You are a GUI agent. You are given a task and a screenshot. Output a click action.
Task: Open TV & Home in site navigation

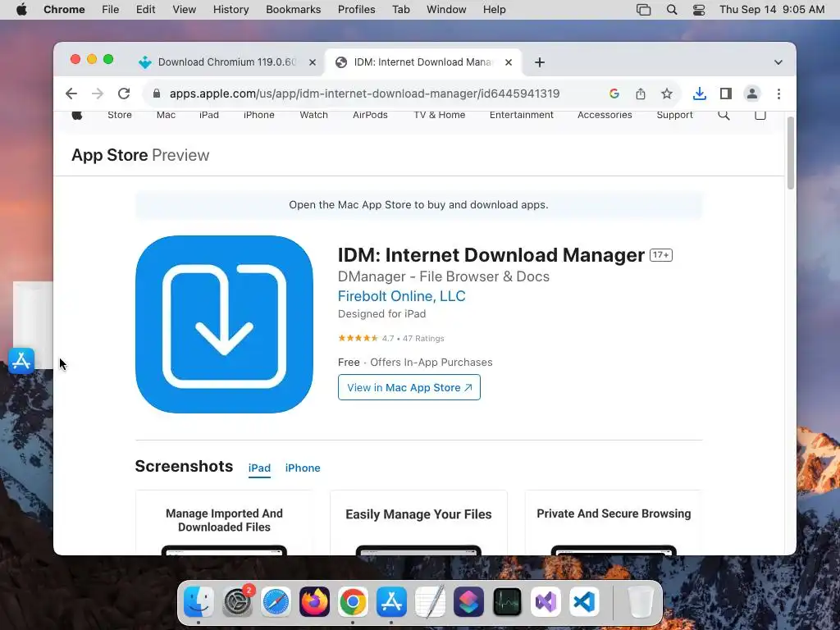[440, 115]
